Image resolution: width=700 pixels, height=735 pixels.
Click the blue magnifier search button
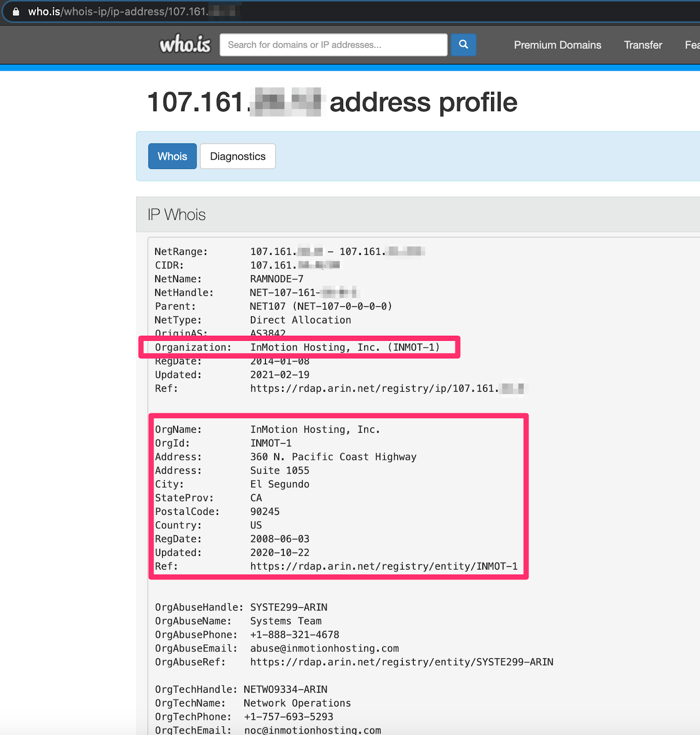(463, 45)
